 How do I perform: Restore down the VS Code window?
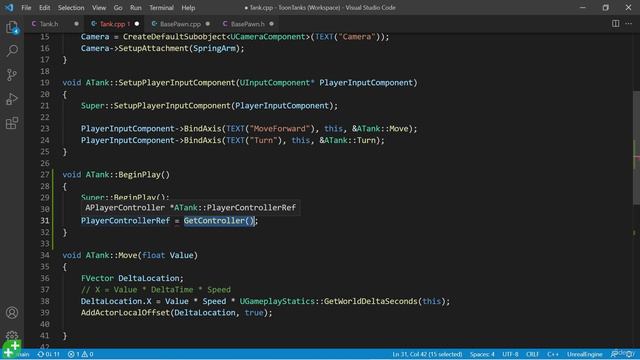605,8
